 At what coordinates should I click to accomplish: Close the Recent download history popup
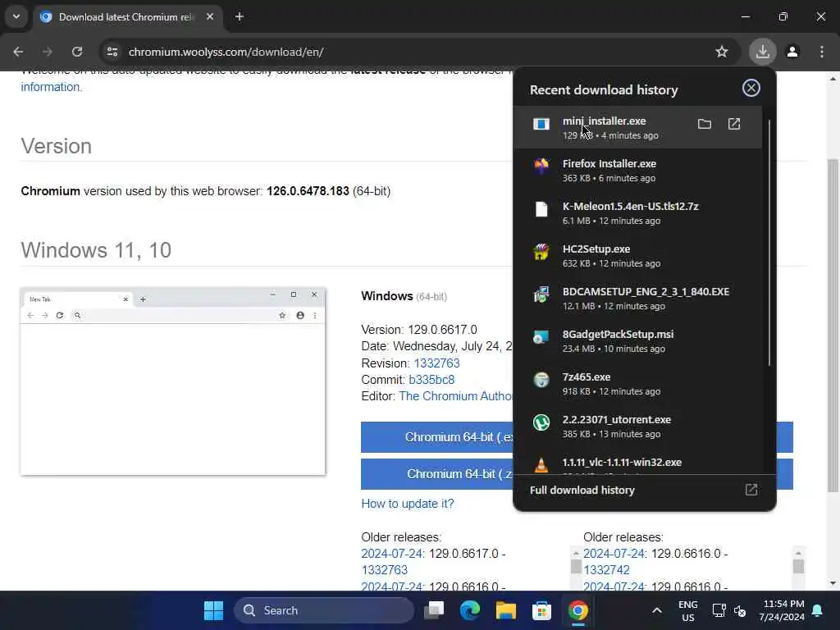751,88
